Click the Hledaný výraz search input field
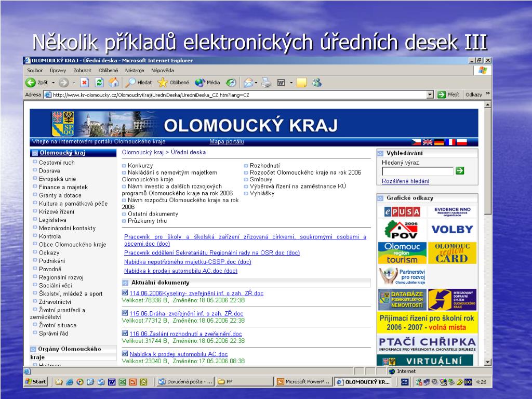Image resolution: width=532 pixels, height=399 pixels. (x=418, y=171)
